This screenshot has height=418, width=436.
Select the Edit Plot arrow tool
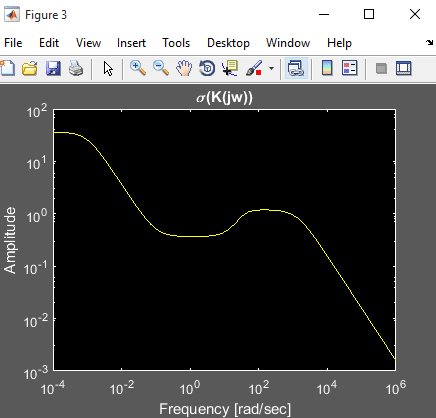click(108, 69)
